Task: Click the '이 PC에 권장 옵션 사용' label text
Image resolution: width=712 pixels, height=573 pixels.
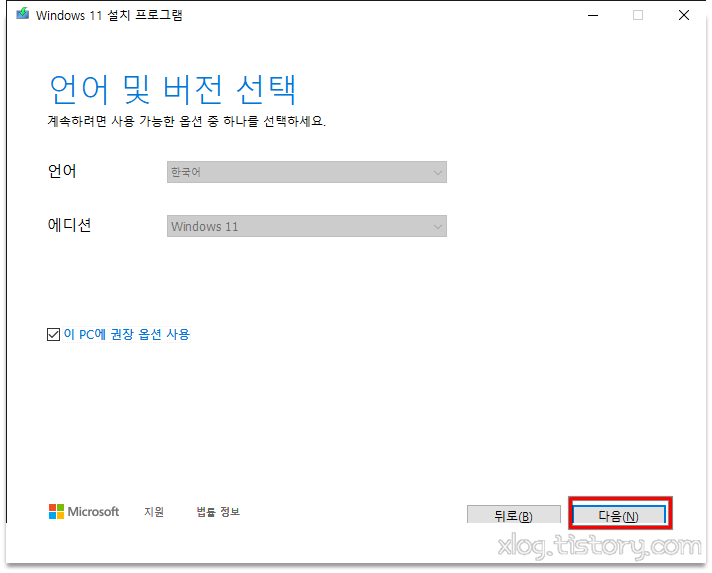Action: 127,335
